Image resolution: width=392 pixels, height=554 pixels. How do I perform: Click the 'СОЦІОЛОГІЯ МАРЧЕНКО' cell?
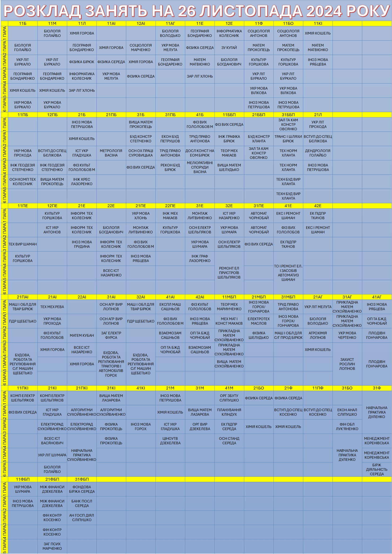pos(141,48)
